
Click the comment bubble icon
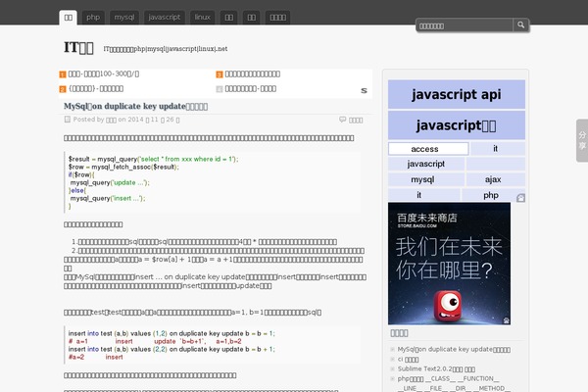342,120
